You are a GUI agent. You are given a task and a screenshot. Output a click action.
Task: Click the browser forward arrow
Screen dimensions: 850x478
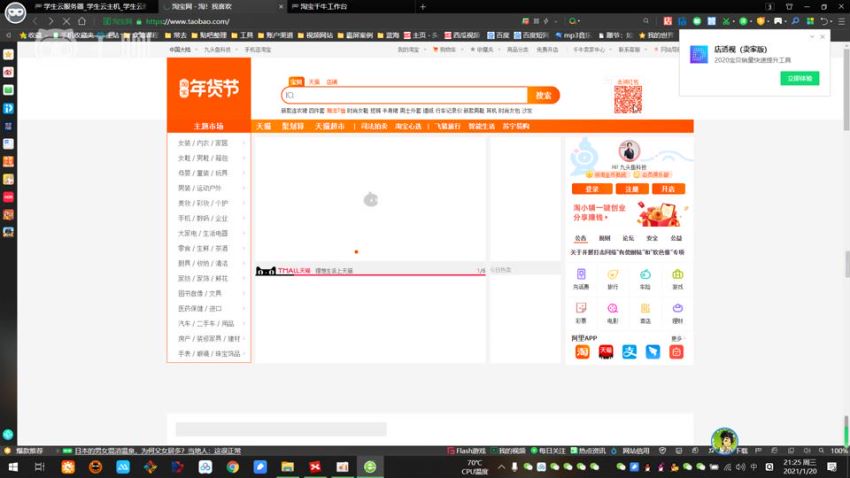click(50, 21)
